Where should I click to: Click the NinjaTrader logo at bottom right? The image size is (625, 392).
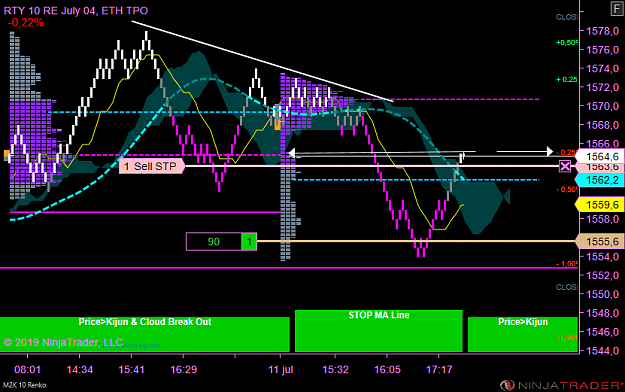tap(561, 385)
